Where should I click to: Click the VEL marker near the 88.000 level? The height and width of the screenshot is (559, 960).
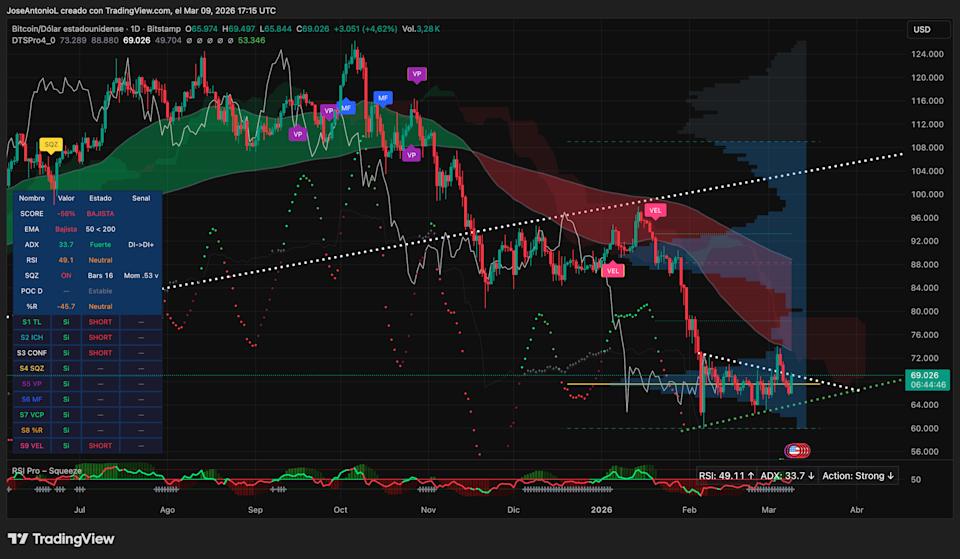[613, 271]
